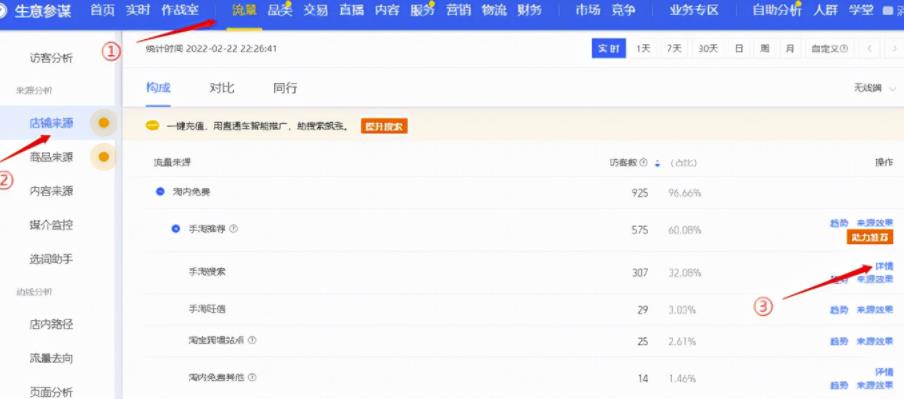Click help icon beside 手淘推荐
904x399 pixels.
(x=233, y=229)
